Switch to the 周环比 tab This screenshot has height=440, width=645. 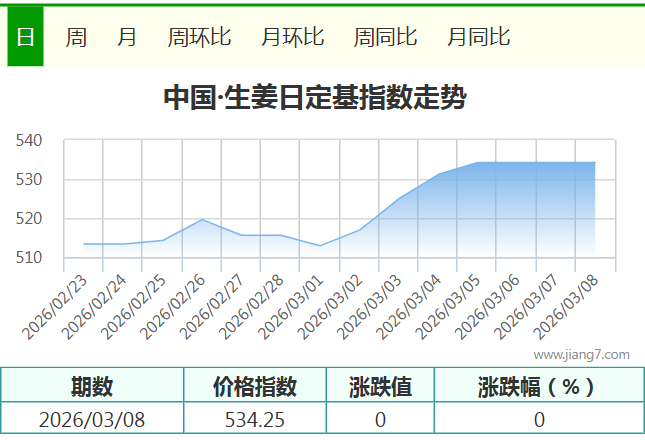[x=199, y=38]
